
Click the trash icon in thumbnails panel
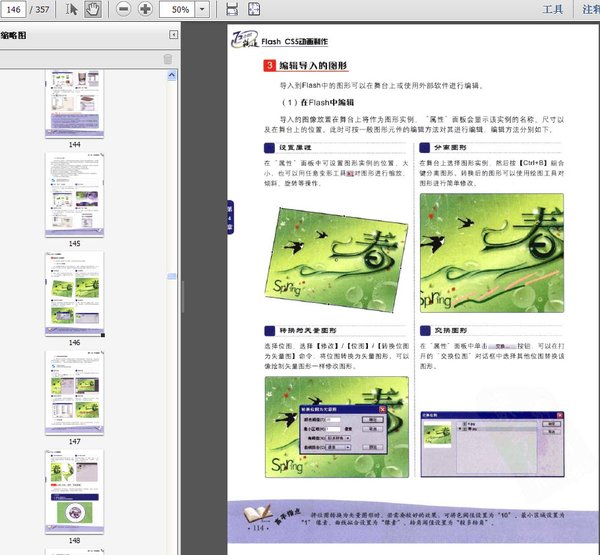tap(168, 59)
